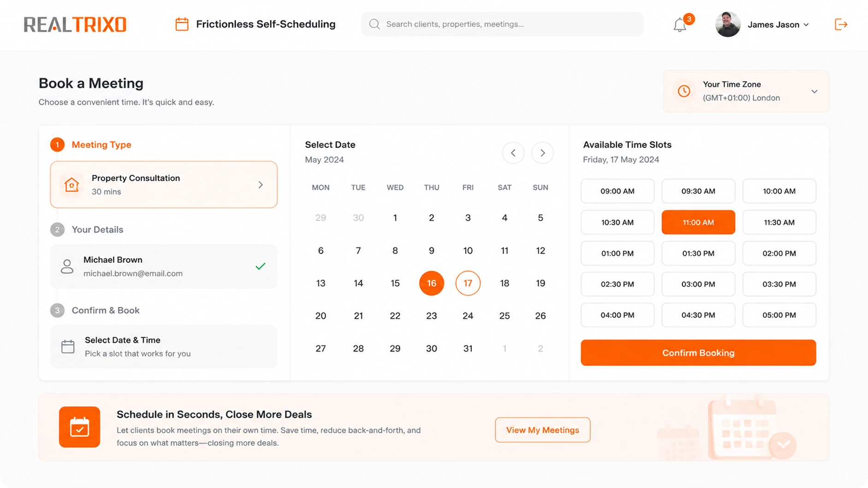This screenshot has height=488, width=868.
Task: Open the Select Date & Time card
Action: tap(164, 346)
